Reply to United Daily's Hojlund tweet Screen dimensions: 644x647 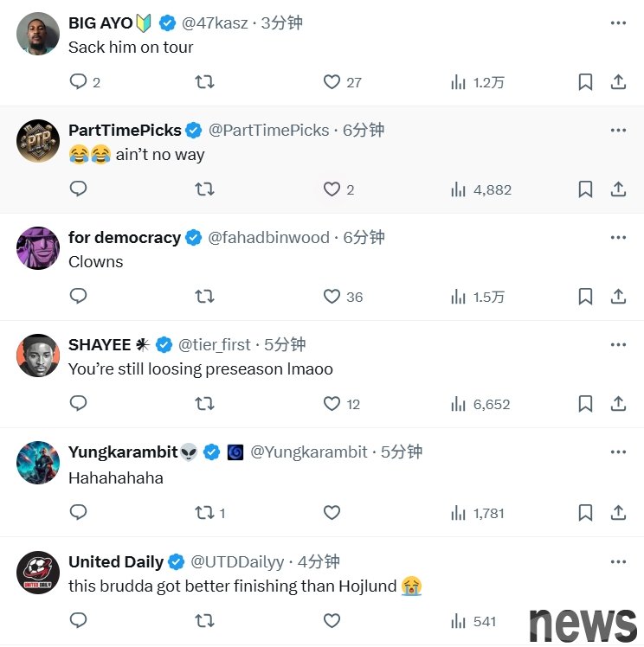78,620
